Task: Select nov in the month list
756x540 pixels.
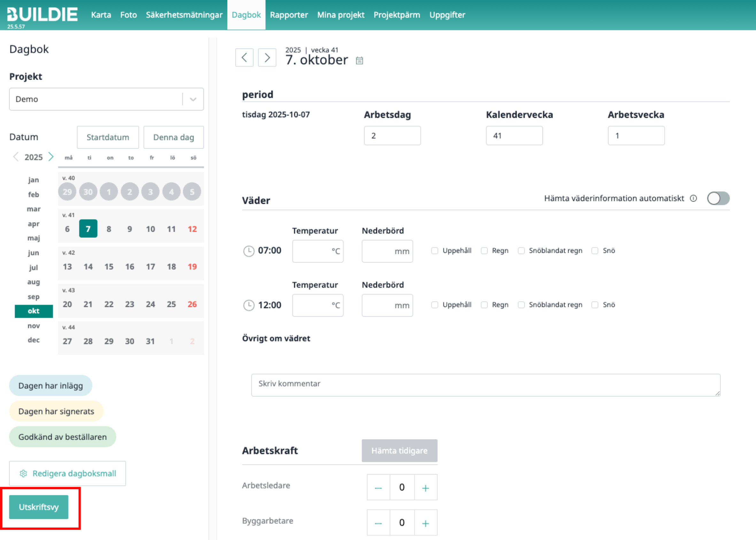Action: (34, 326)
